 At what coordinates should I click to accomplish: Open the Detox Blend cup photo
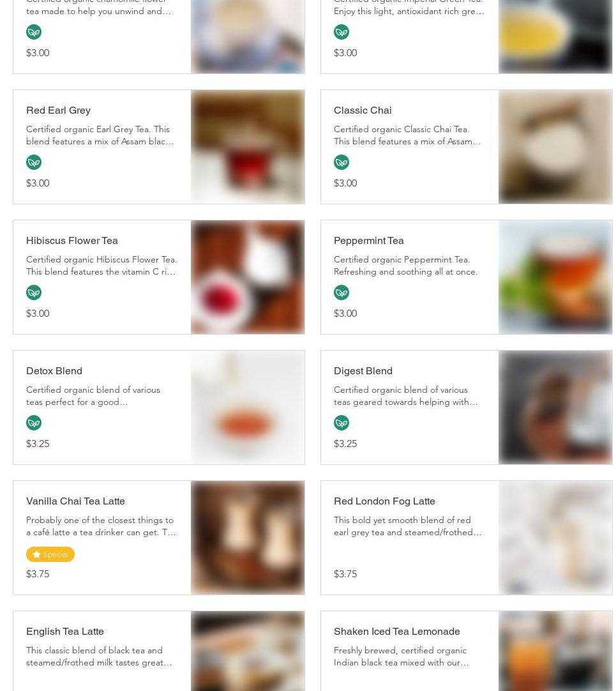(x=248, y=407)
